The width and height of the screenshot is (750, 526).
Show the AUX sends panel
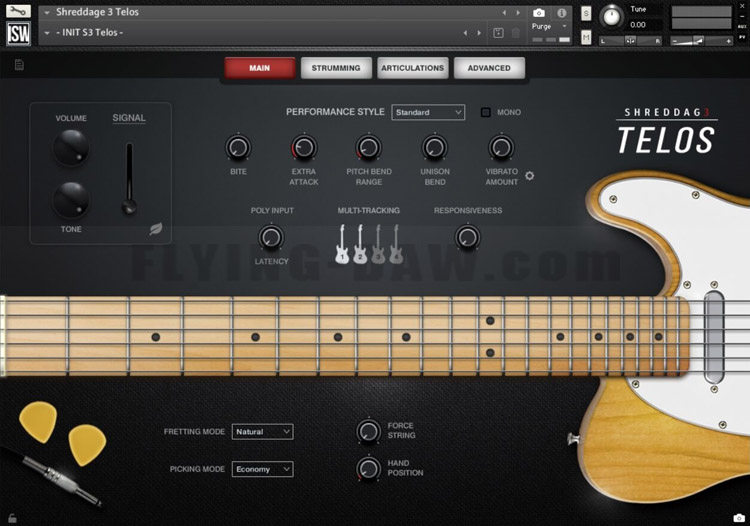[x=742, y=27]
